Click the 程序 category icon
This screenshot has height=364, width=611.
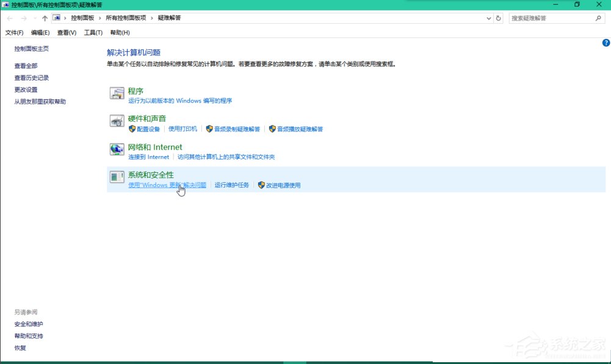pyautogui.click(x=117, y=93)
